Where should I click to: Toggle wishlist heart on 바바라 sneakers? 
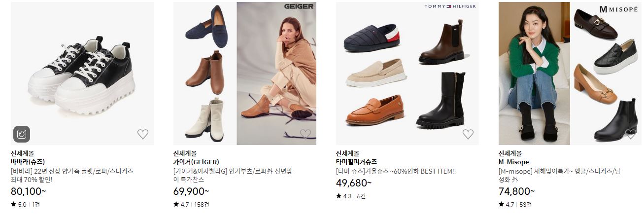[143, 134]
